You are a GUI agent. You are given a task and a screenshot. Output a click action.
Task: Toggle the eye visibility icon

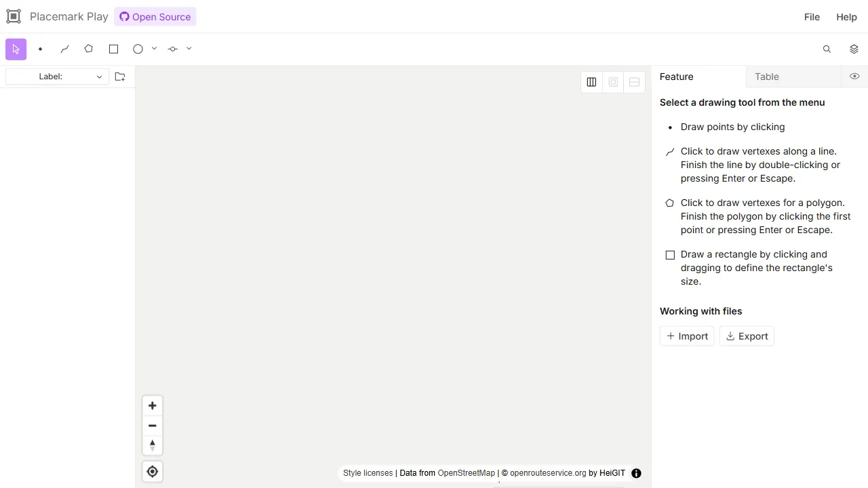coord(854,77)
